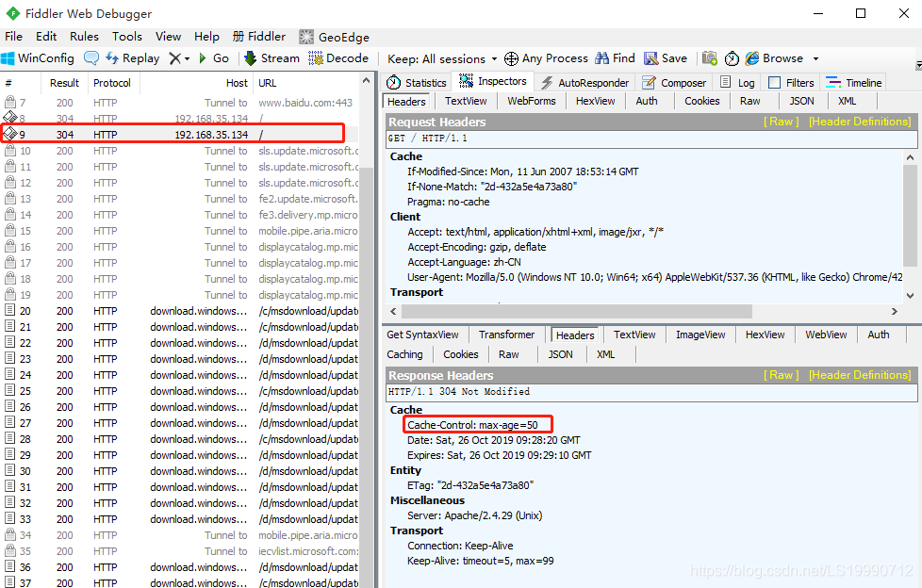Open the Browse dropdown arrow
The height and width of the screenshot is (588, 922).
click(x=815, y=58)
